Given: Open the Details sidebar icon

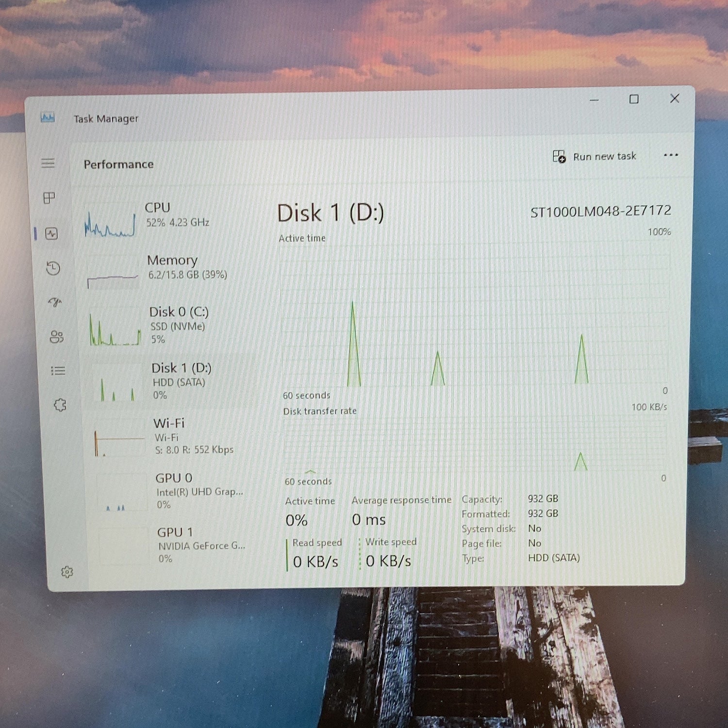Looking at the screenshot, I should [58, 371].
